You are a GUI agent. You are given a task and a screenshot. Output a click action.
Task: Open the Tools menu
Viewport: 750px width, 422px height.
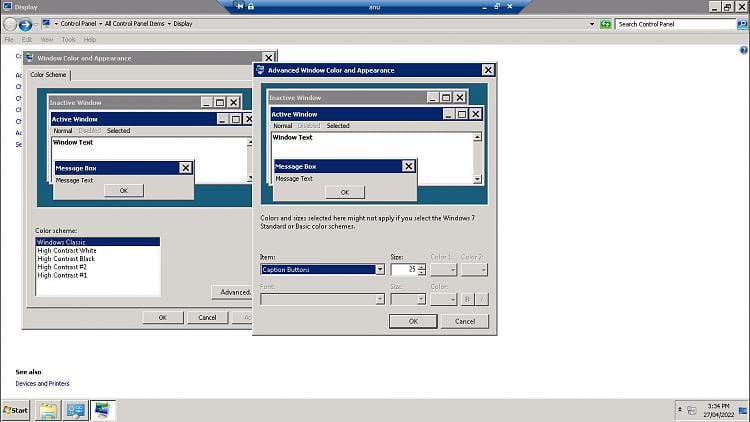[x=68, y=40]
